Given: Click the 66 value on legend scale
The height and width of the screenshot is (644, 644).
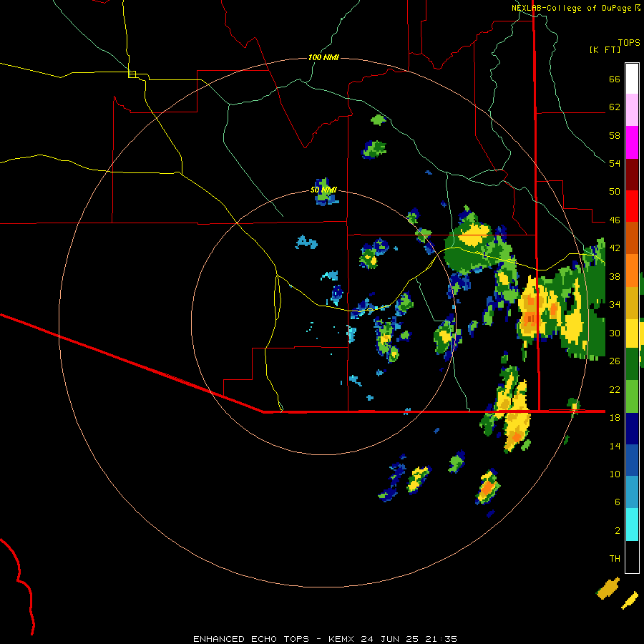Looking at the screenshot, I should click(615, 79).
